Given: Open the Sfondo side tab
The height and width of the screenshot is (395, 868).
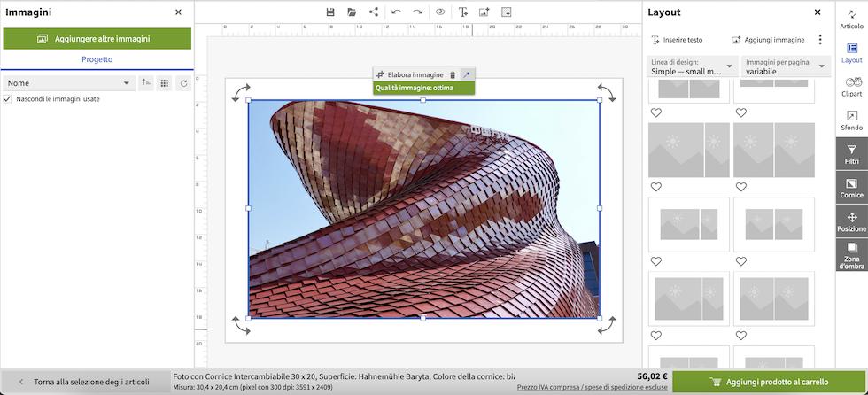Looking at the screenshot, I should tap(851, 120).
